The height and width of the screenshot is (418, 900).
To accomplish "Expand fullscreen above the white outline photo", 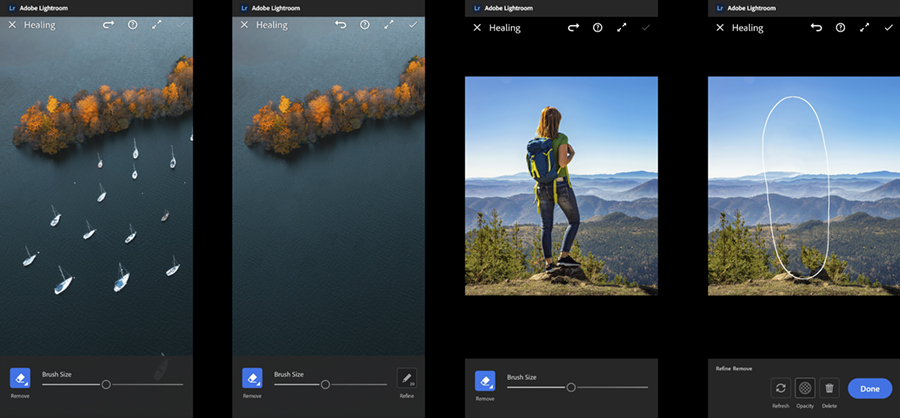I will click(x=864, y=28).
